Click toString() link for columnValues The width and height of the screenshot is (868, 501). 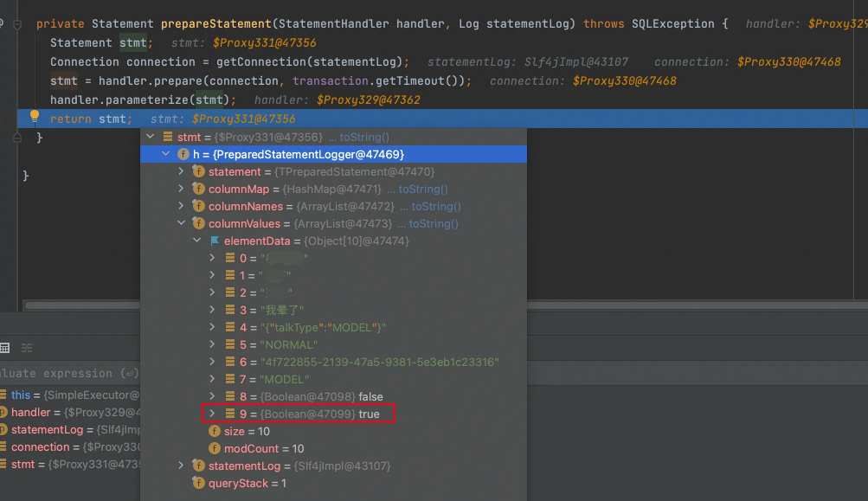pos(435,223)
